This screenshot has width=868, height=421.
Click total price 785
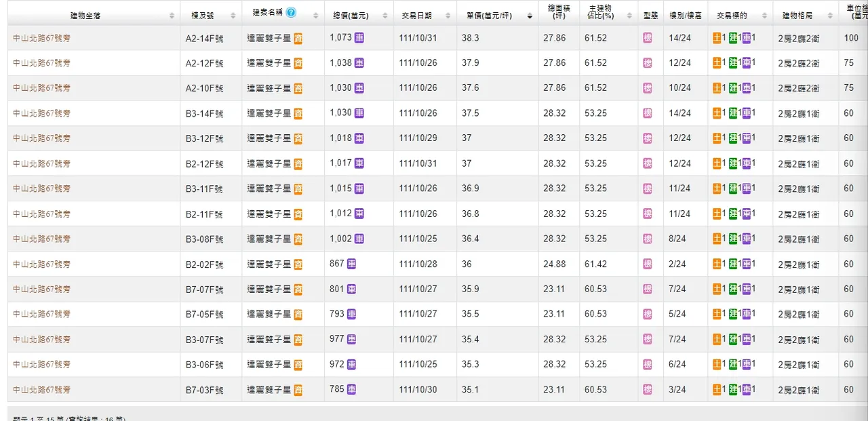337,389
